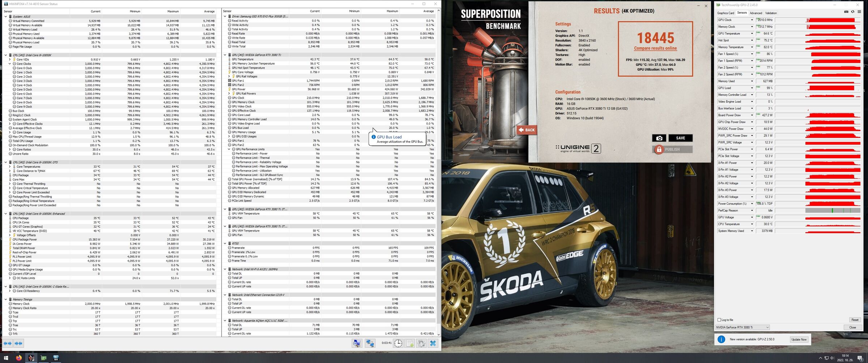The height and width of the screenshot is (363, 868).
Task: Click the GPU-Z update info icon
Action: (x=721, y=339)
